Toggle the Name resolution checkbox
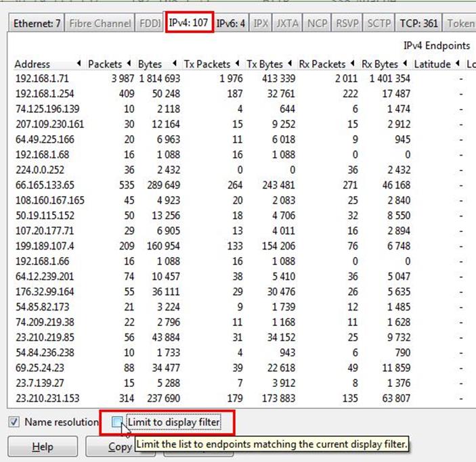The height and width of the screenshot is (462, 476). click(x=14, y=422)
